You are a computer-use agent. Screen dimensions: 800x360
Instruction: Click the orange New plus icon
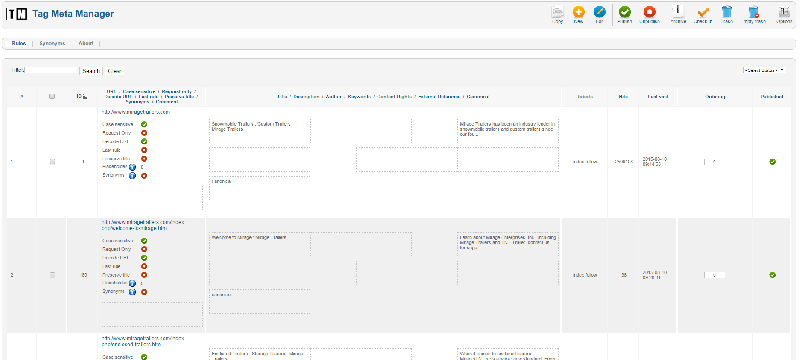pos(578,12)
